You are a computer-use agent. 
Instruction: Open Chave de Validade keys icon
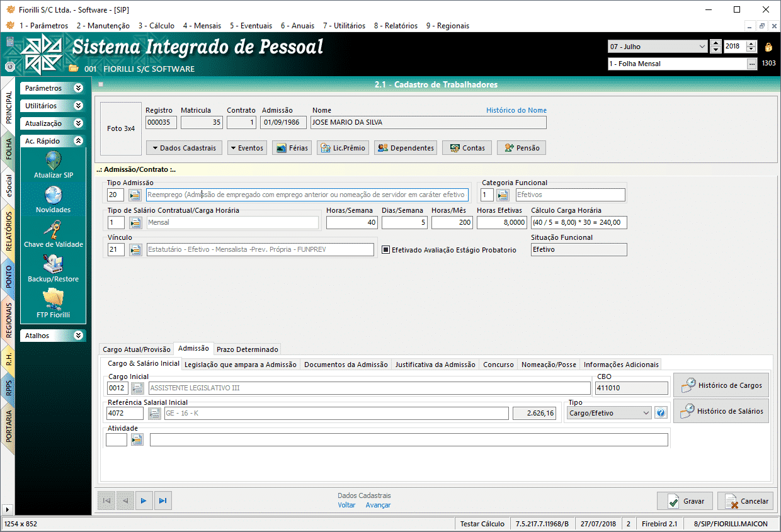pyautogui.click(x=54, y=230)
